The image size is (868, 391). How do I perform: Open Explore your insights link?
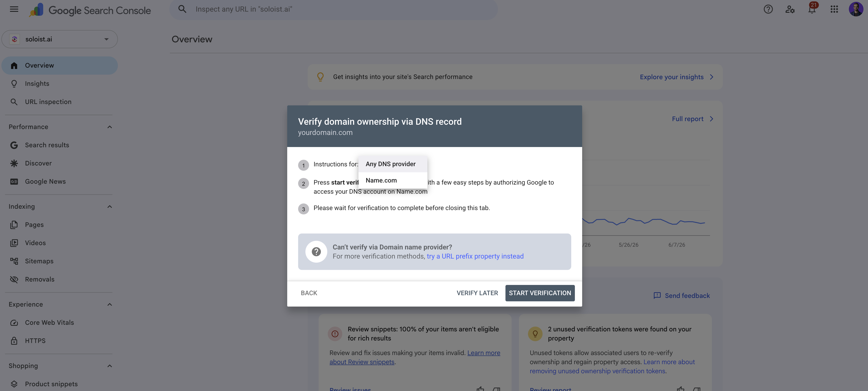(x=671, y=77)
